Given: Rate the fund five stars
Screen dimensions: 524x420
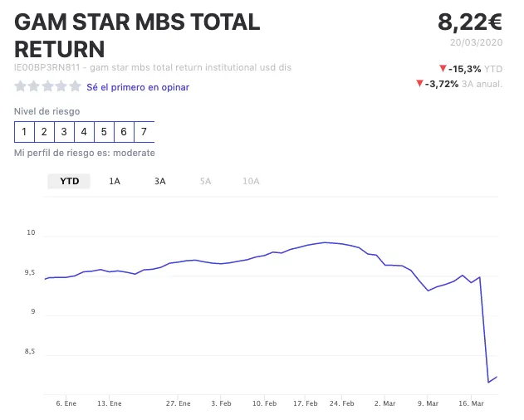Looking at the screenshot, I should pyautogui.click(x=76, y=86).
